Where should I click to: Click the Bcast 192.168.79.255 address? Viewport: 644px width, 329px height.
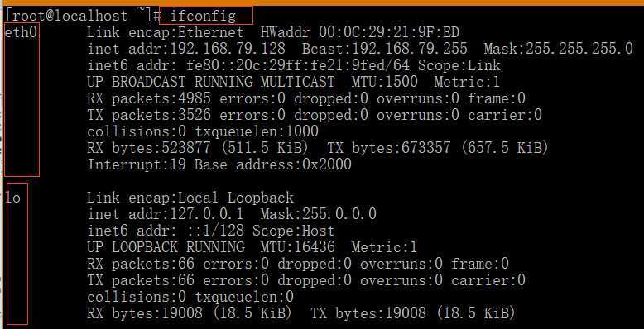click(384, 49)
